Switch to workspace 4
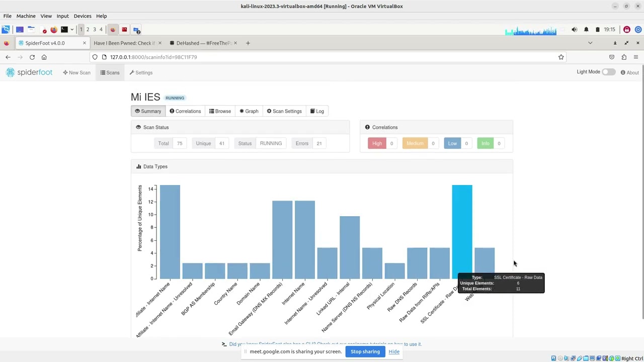The height and width of the screenshot is (362, 644). [x=101, y=30]
